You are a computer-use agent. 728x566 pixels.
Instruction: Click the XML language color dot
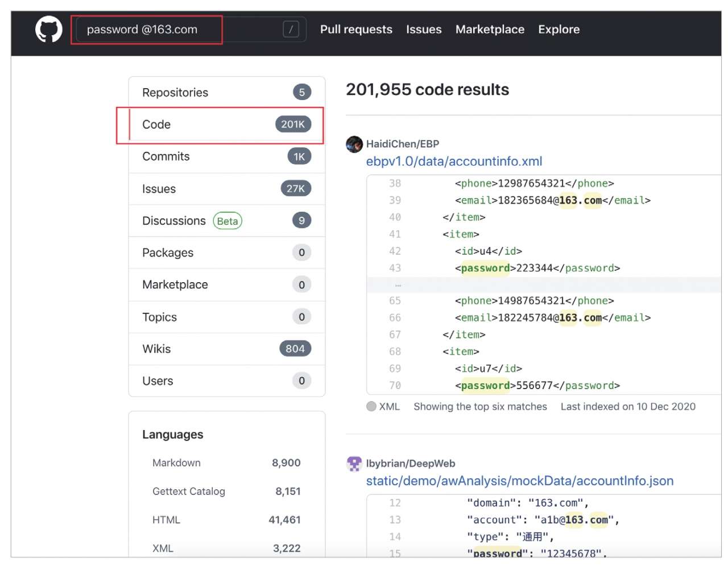coord(371,406)
